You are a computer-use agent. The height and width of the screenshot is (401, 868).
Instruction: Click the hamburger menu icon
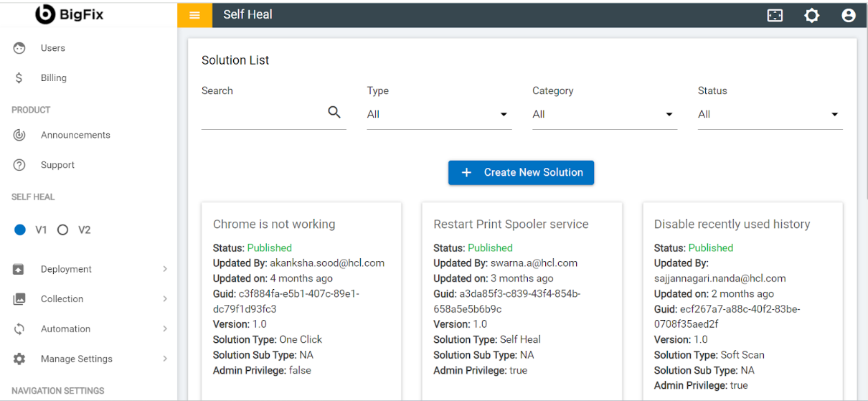click(194, 15)
